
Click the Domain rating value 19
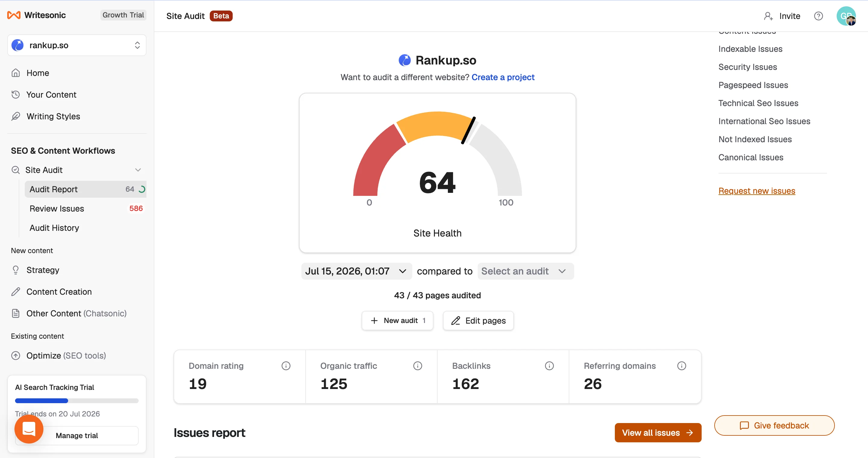pos(198,384)
